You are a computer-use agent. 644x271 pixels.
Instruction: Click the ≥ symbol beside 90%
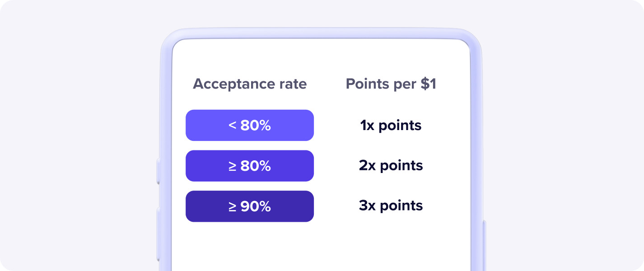233,207
